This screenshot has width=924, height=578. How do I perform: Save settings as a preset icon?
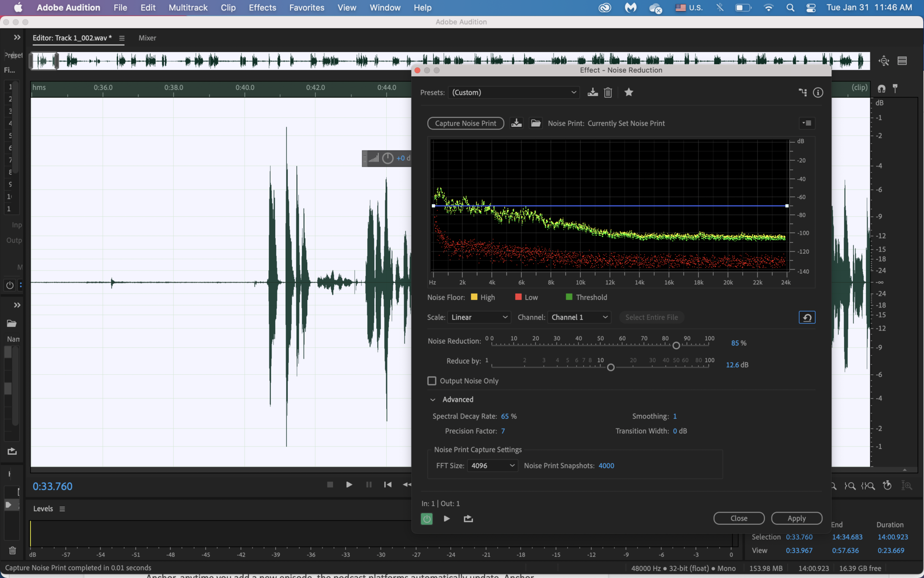click(592, 93)
